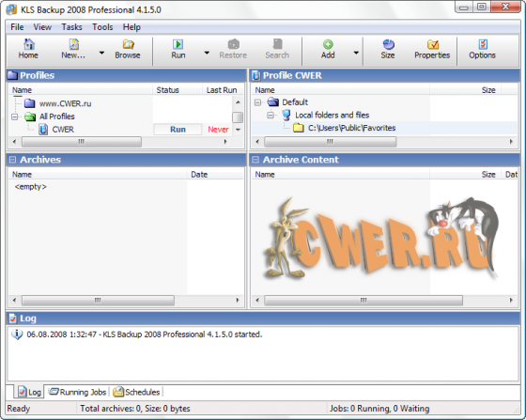Click the Last Run column header
Image resolution: width=526 pixels, height=420 pixels.
222,90
